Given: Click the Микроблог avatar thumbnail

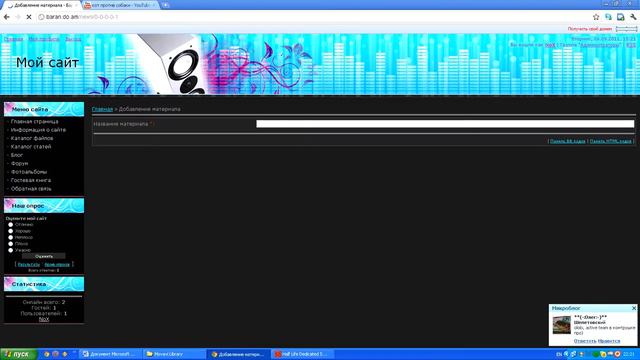Looking at the screenshot, I should (562, 325).
